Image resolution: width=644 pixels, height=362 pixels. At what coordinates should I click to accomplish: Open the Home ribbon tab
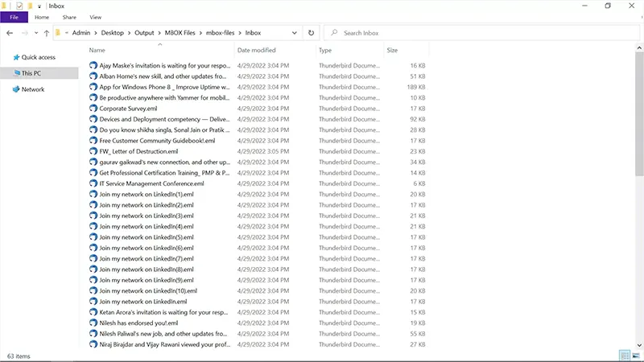pyautogui.click(x=42, y=17)
